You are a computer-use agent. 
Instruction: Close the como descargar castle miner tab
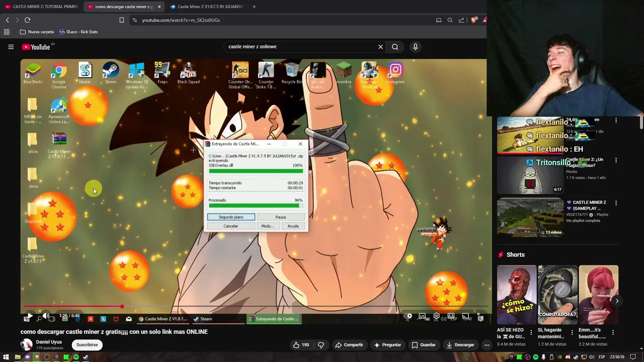(159, 7)
